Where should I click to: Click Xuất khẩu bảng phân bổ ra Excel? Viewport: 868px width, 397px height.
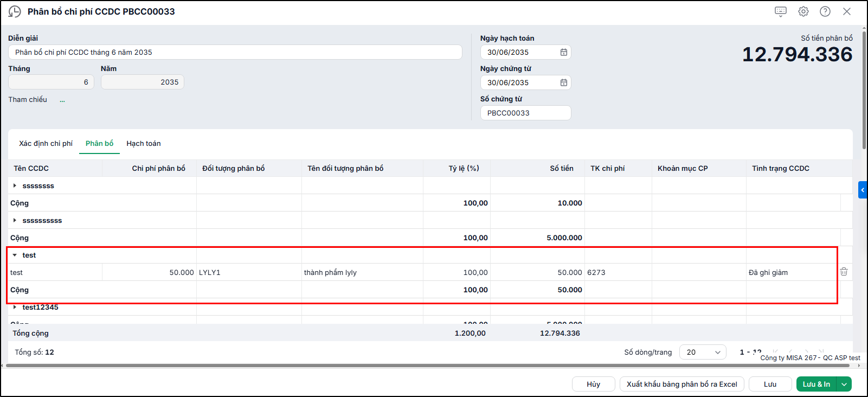coord(682,384)
